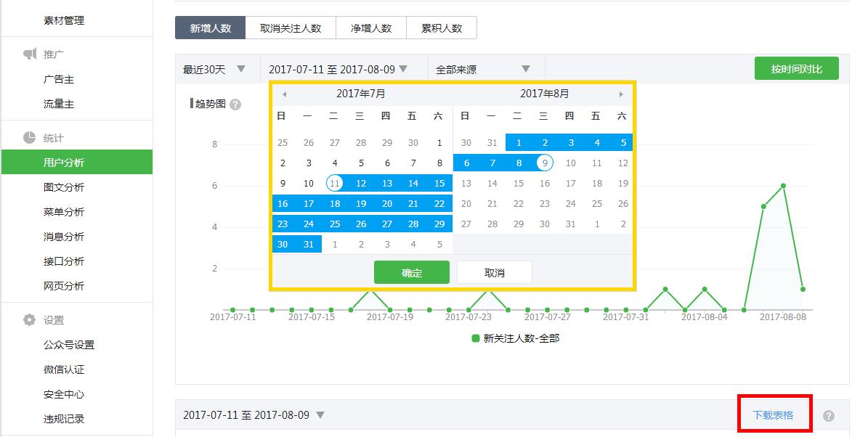The height and width of the screenshot is (437, 868).
Task: Click the peak data point on the trend line
Action: pyautogui.click(x=782, y=186)
